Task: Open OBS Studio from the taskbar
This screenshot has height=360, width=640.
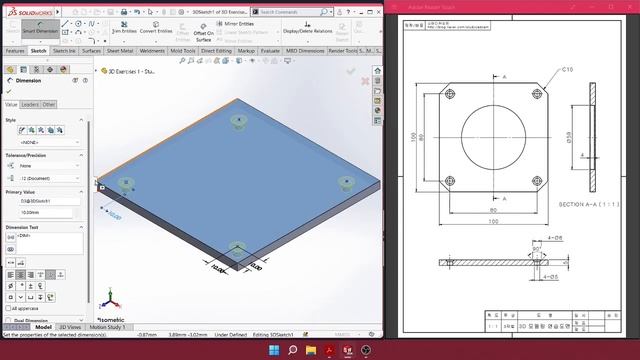Action: tap(366, 350)
